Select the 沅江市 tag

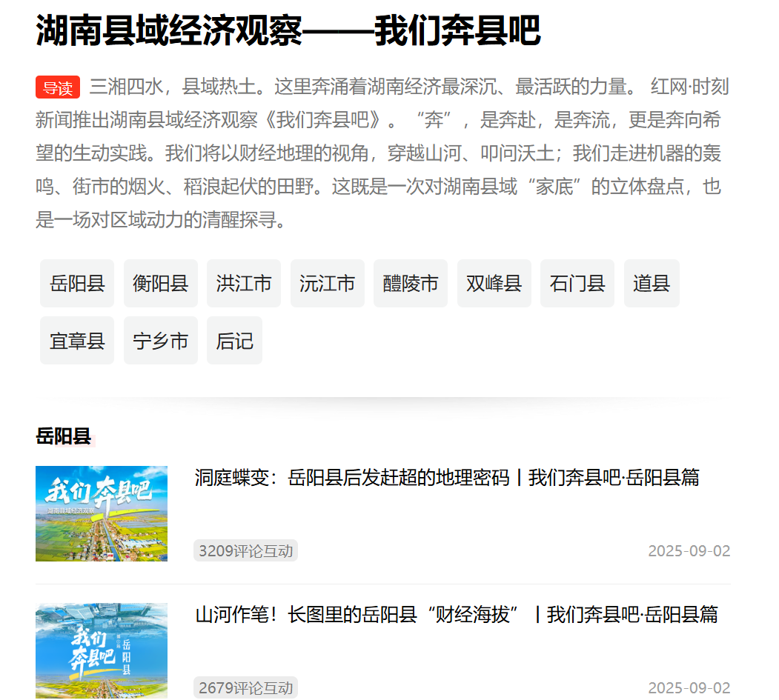[x=327, y=284]
